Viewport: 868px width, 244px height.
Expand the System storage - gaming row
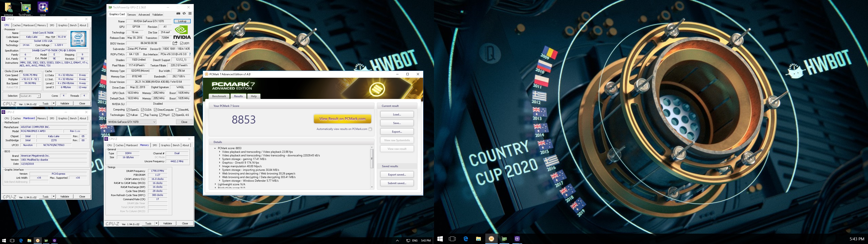[219, 159]
